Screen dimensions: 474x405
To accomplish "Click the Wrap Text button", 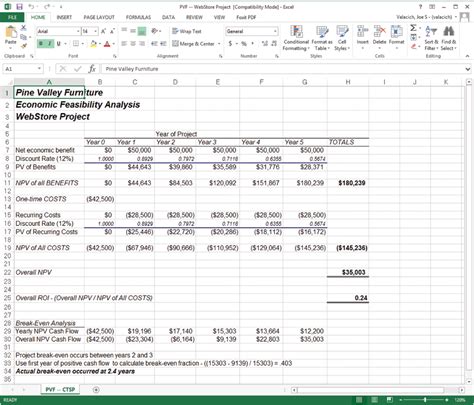I will click(x=187, y=31).
